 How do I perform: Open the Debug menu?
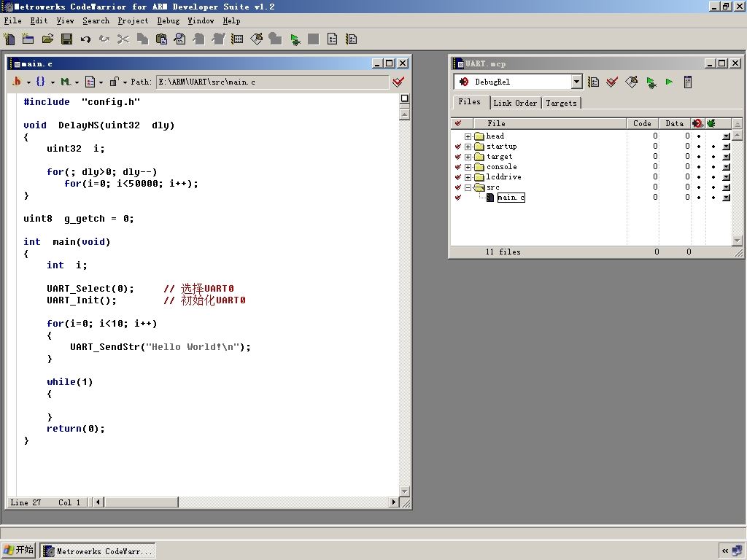(169, 20)
